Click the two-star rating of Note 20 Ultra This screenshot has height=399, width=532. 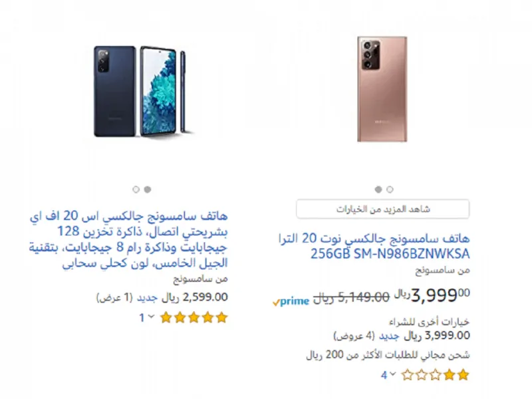click(x=436, y=375)
